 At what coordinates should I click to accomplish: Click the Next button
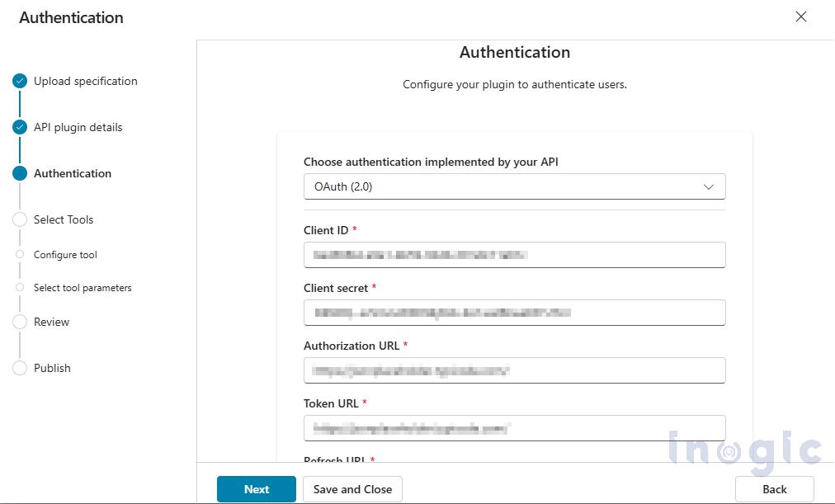coord(256,488)
